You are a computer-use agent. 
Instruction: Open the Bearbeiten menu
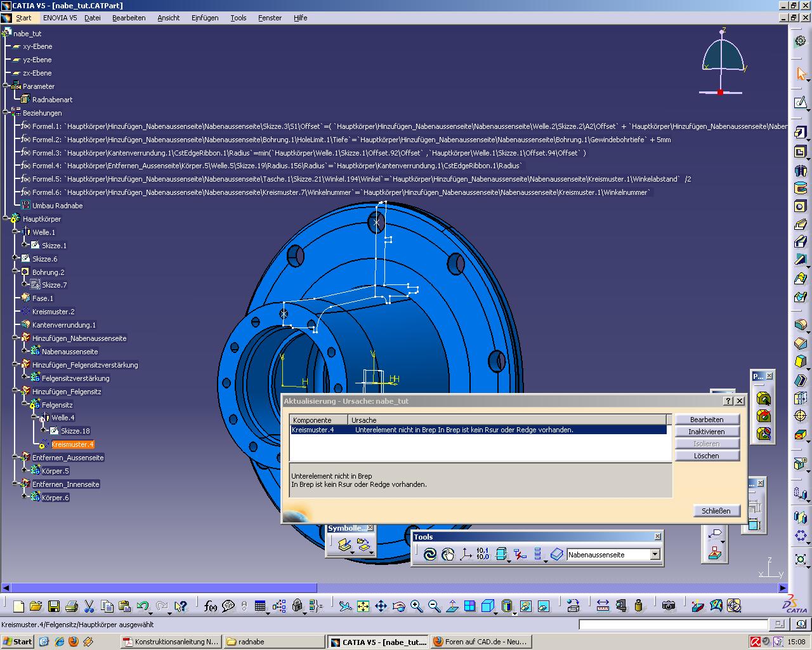[129, 18]
